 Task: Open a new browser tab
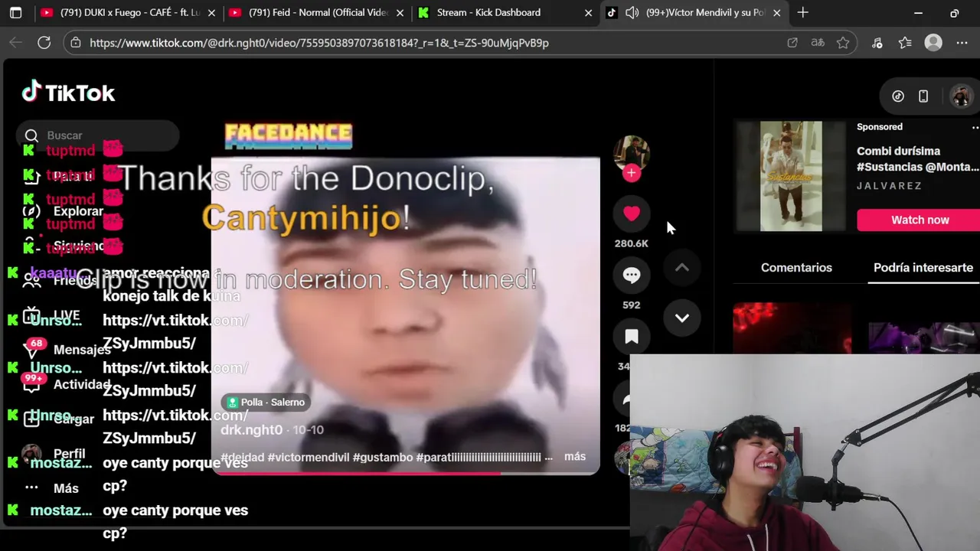tap(802, 13)
